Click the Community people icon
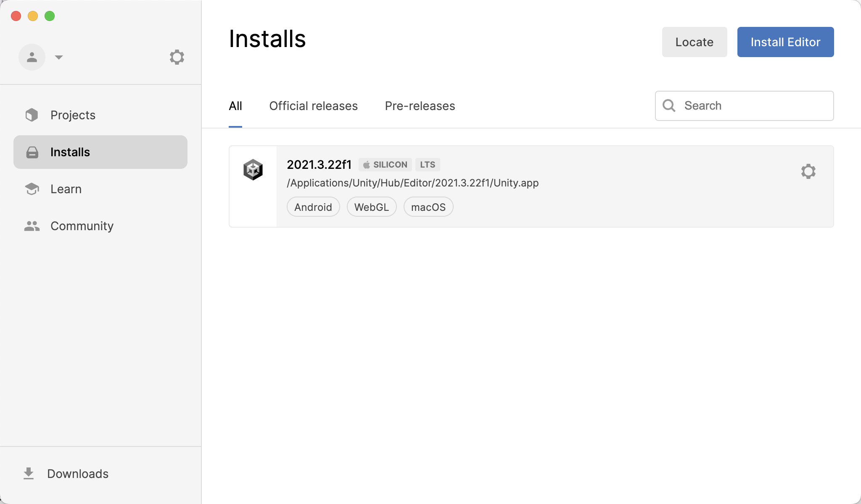The image size is (861, 504). coord(32,226)
